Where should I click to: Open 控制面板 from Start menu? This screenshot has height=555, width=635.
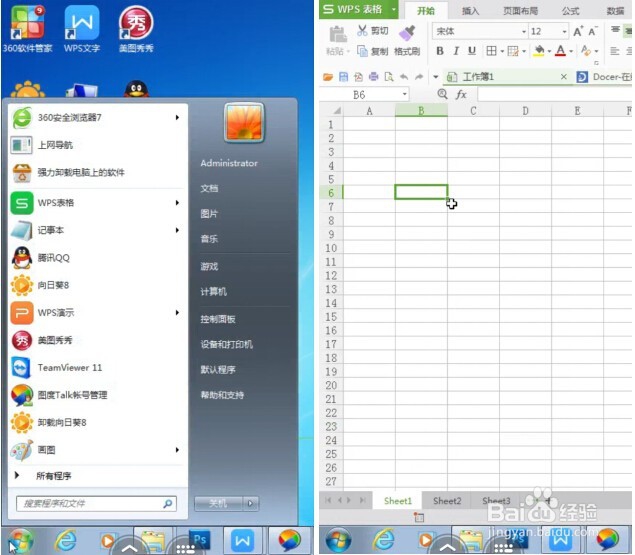coord(218,319)
